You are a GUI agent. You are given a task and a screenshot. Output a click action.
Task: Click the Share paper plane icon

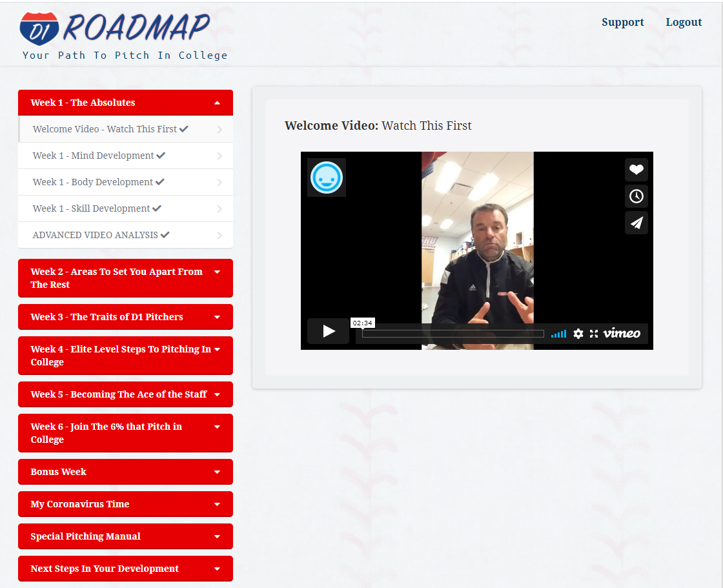pyautogui.click(x=636, y=223)
